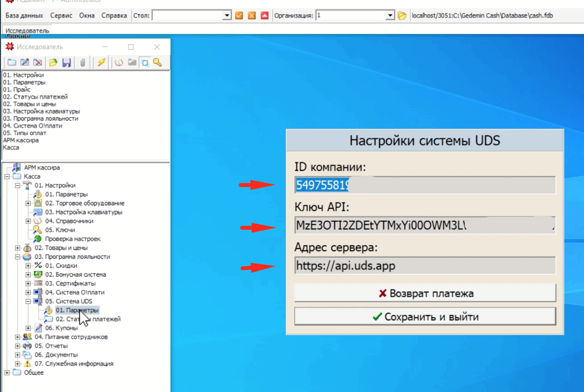584x392 pixels.
Task: Select 03. Настройка клавиатуры in tree
Action: click(x=84, y=212)
